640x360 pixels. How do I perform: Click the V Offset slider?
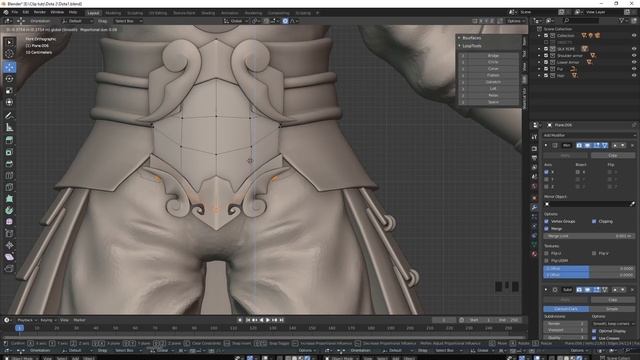(589, 275)
